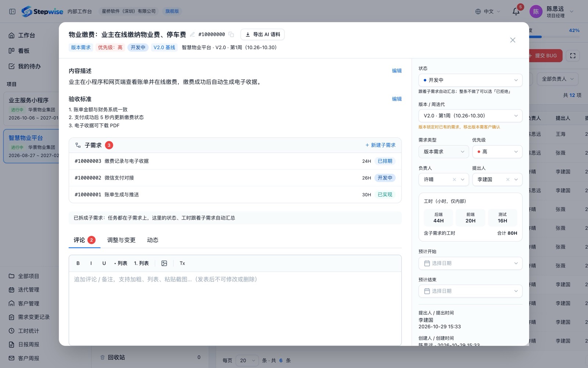
Task: Toggle the left sidebar collapse icon
Action: coord(12,11)
